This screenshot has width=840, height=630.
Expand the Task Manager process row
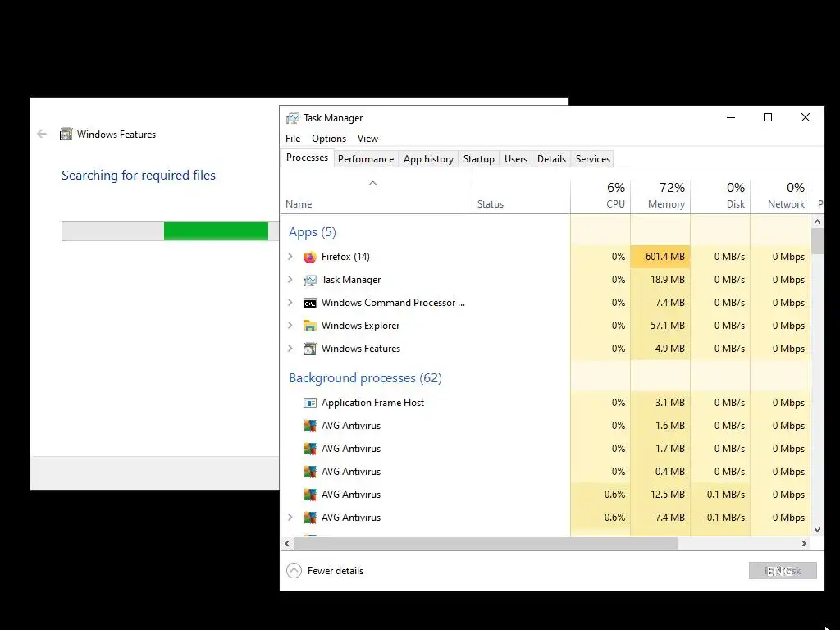coord(290,280)
